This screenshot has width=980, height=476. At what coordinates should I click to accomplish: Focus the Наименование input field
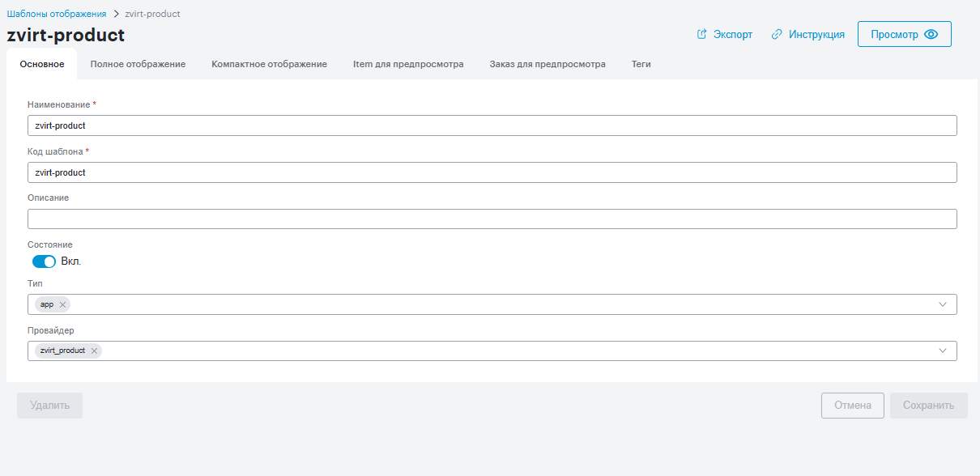492,125
